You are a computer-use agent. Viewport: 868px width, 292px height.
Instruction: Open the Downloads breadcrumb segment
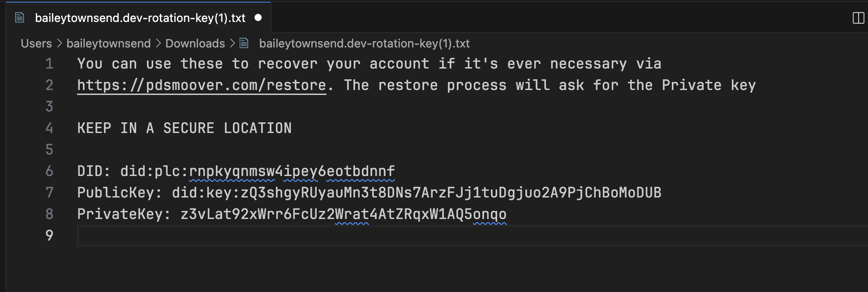tap(195, 43)
